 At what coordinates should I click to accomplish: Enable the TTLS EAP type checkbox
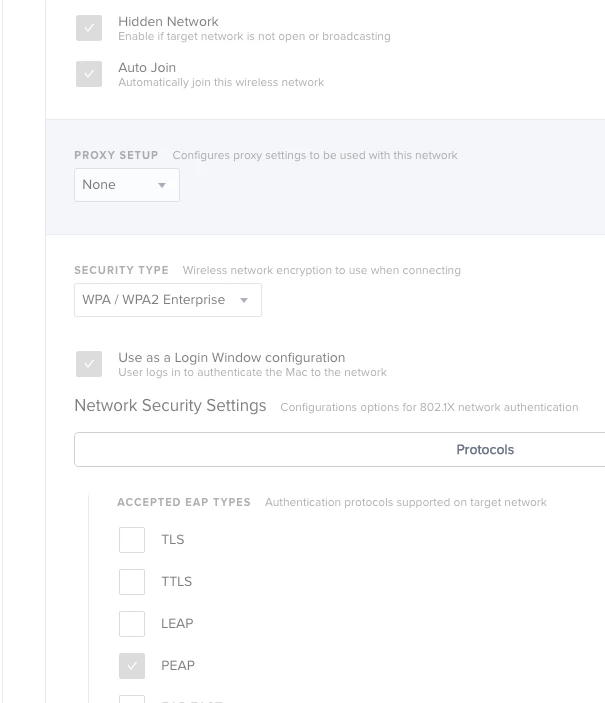coord(132,582)
